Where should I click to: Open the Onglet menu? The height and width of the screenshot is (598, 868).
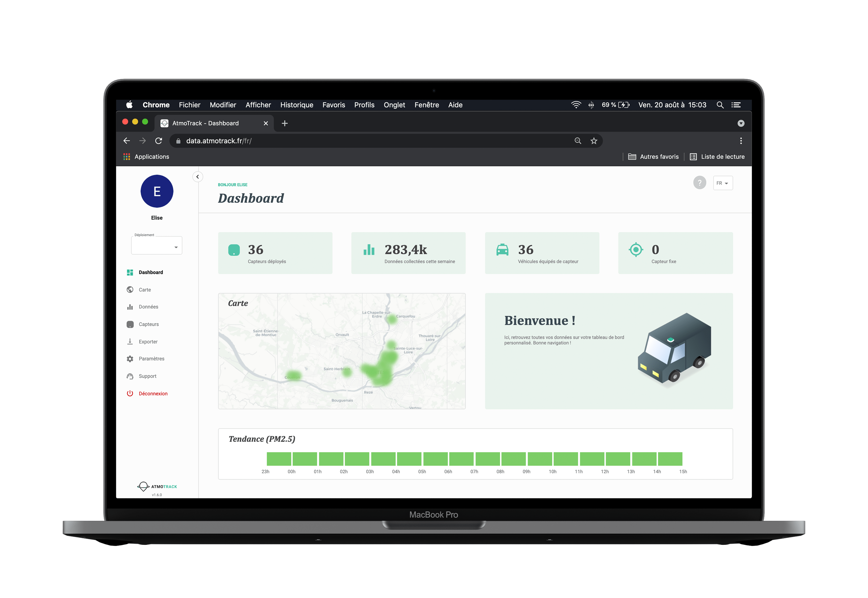[x=394, y=105]
